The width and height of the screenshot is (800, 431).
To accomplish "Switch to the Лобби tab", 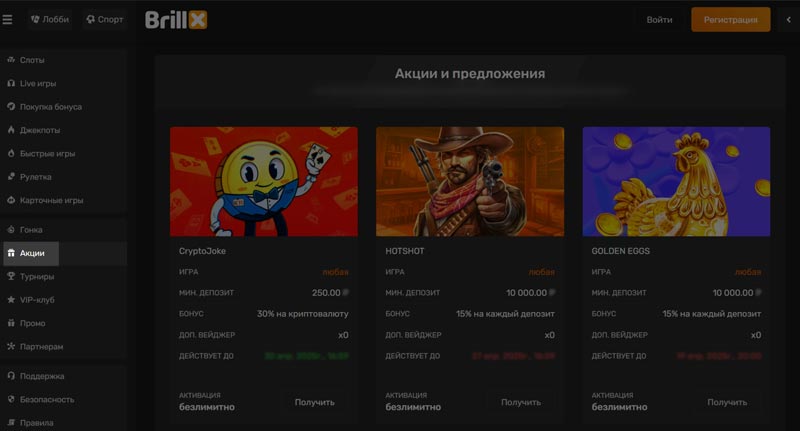I will pos(50,19).
